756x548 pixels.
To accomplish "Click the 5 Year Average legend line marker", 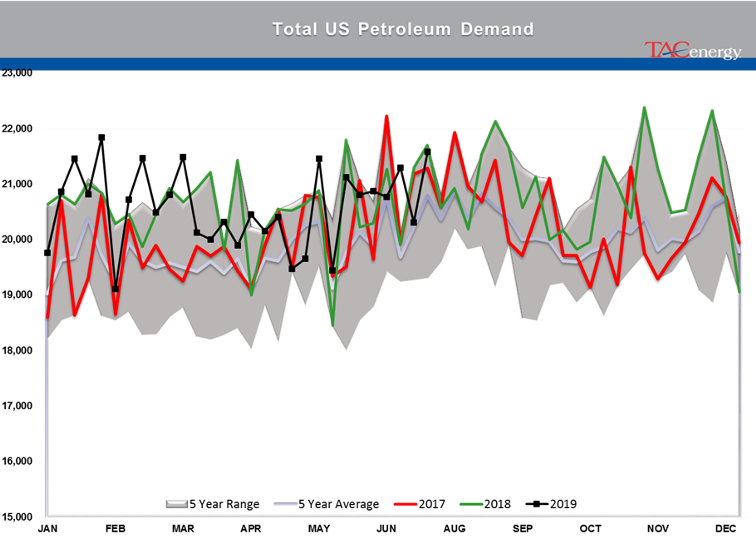I will (x=285, y=504).
